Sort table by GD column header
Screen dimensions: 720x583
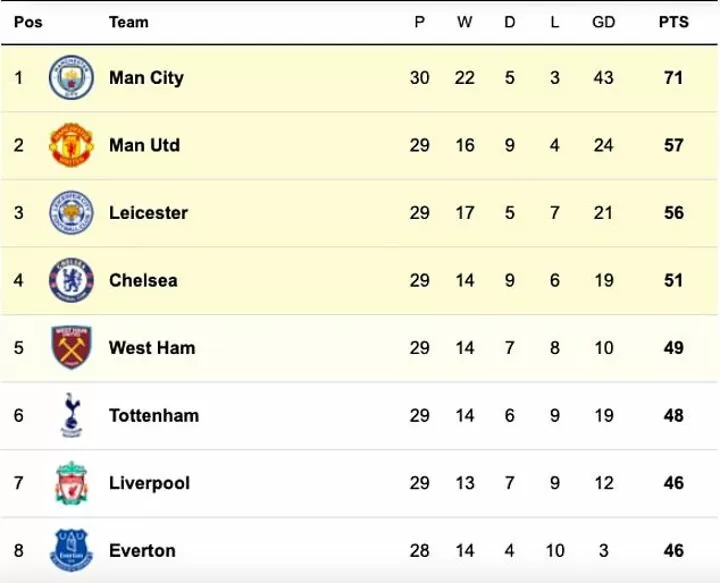pyautogui.click(x=603, y=22)
